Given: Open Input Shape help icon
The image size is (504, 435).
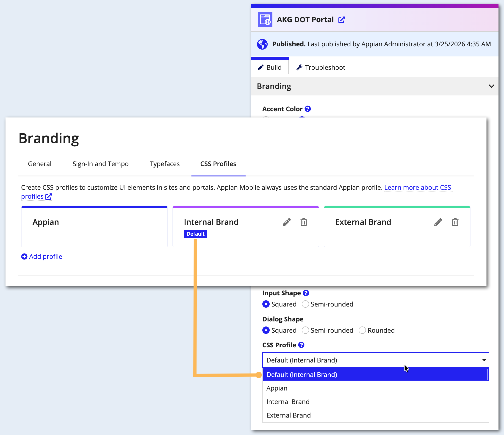Looking at the screenshot, I should (x=306, y=293).
